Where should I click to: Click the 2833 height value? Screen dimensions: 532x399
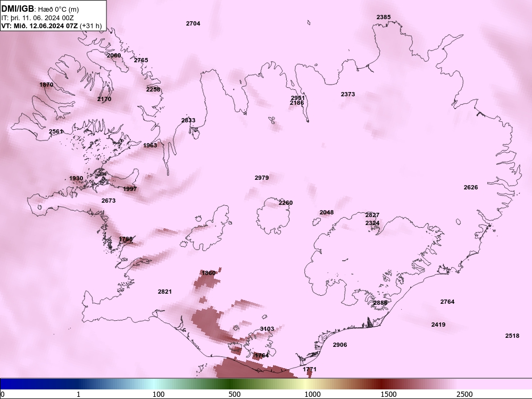coord(188,120)
